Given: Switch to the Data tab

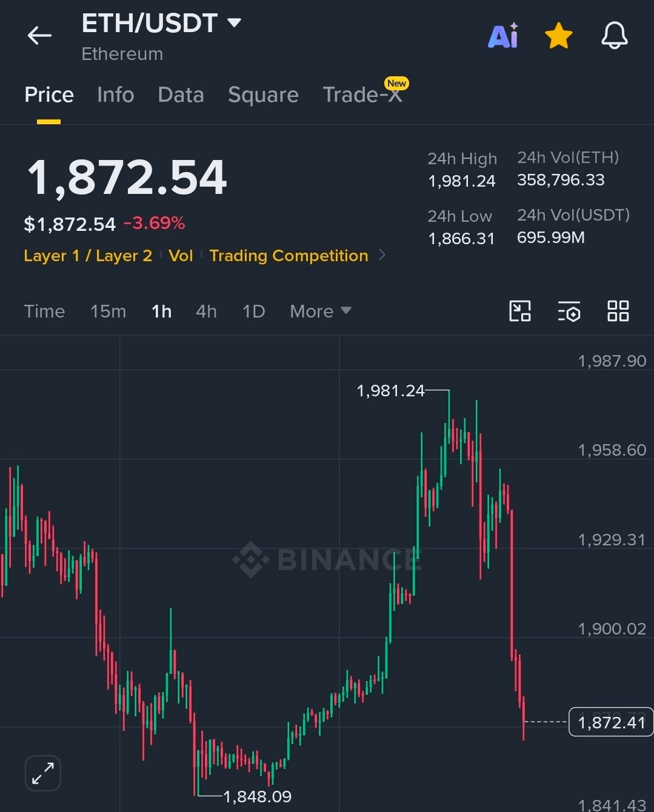Looking at the screenshot, I should pyautogui.click(x=181, y=95).
